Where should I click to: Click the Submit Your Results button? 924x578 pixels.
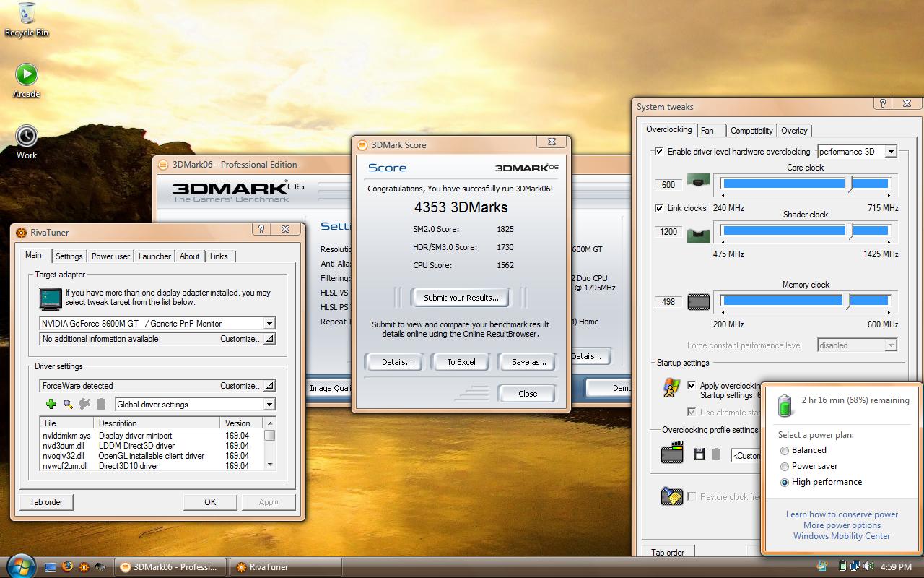pos(461,298)
